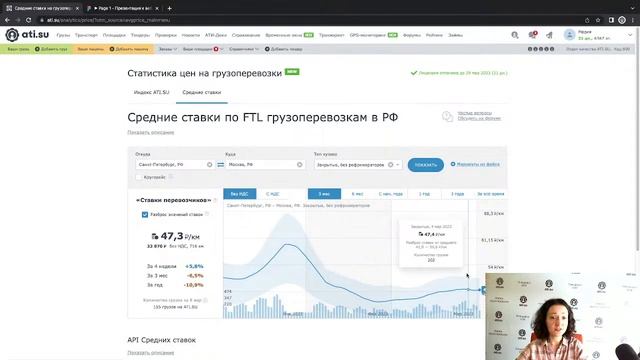Screen dimensions: 640x360
Task: Choose the С нач. года period
Action: tap(391, 194)
